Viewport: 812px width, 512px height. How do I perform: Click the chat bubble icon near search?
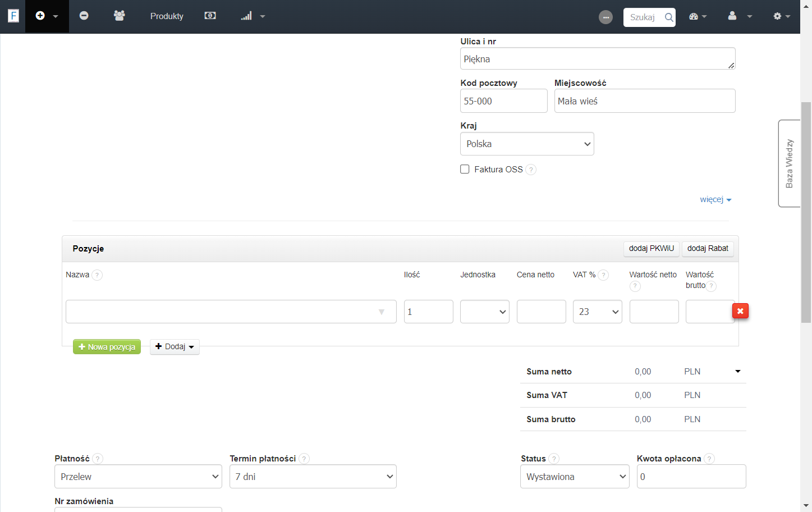pos(605,17)
